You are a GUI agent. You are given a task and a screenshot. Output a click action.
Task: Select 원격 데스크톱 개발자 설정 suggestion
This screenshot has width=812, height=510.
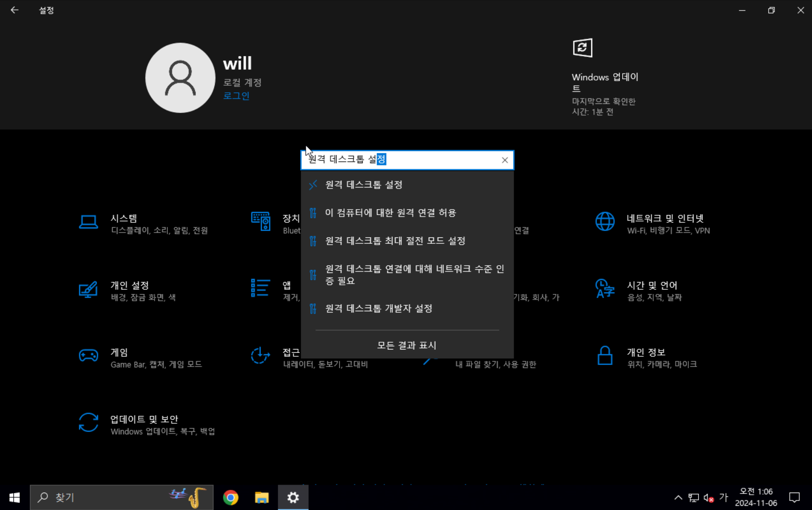click(x=378, y=308)
